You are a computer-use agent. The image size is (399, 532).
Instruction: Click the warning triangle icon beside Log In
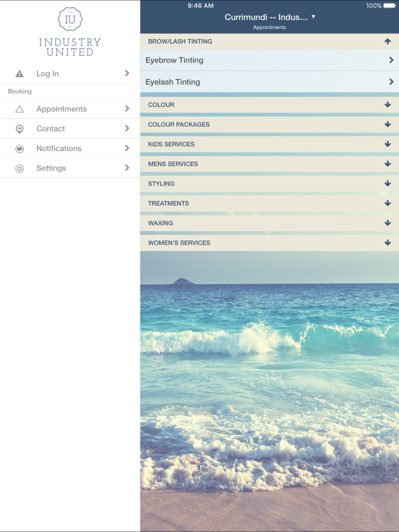click(20, 74)
